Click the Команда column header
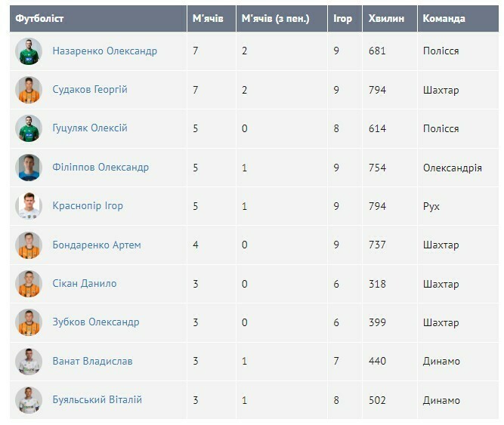Viewport: 504px width, 425px height. tap(444, 18)
